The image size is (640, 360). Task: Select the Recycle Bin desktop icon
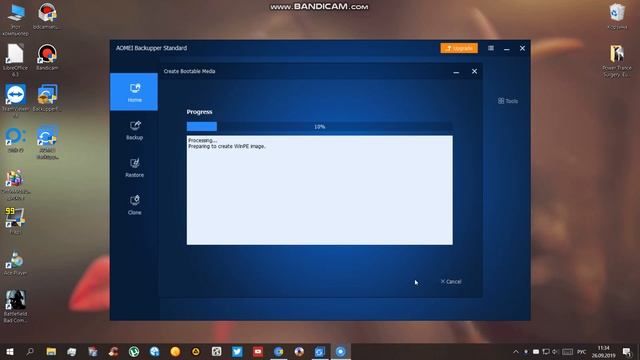click(617, 17)
